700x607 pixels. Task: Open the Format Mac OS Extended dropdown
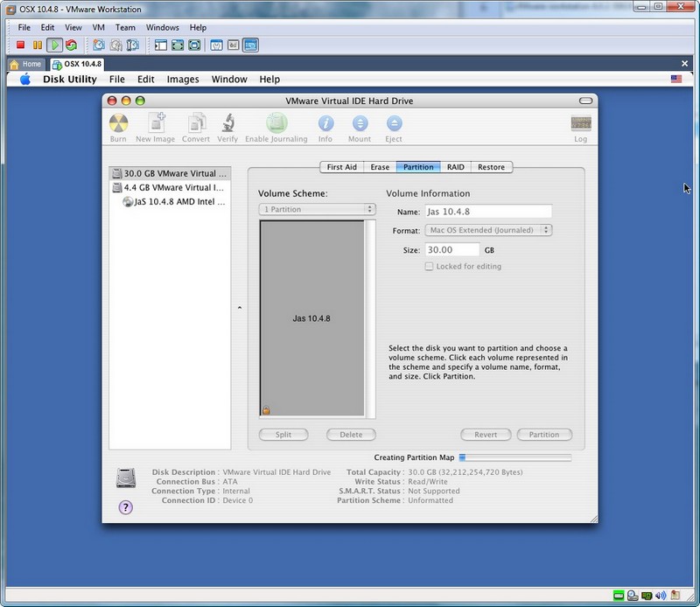pyautogui.click(x=489, y=230)
